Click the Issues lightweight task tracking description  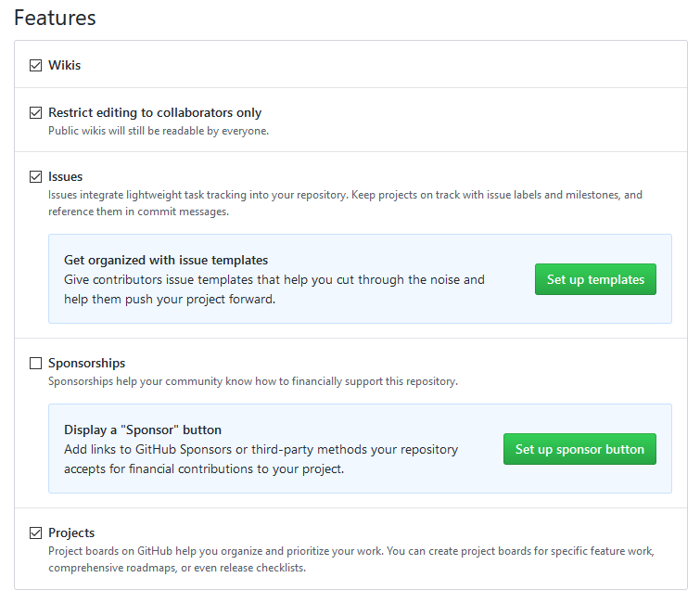(345, 203)
